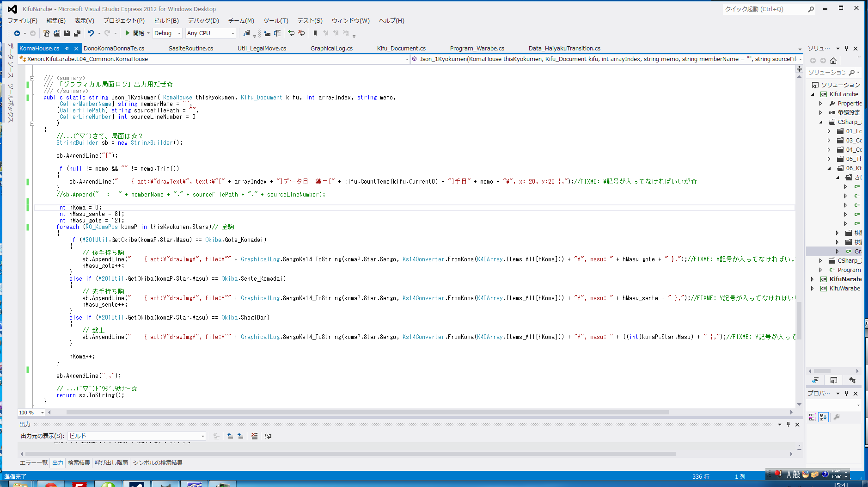868x487 pixels.
Task: Select the KifuWarabe project in tree
Action: click(x=844, y=289)
